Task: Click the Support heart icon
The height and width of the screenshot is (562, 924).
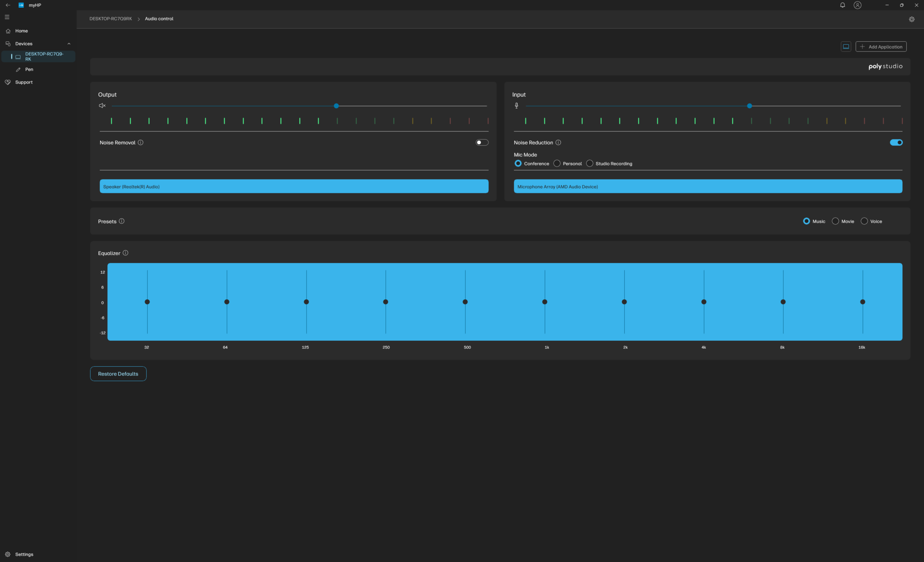Action: pos(8,82)
